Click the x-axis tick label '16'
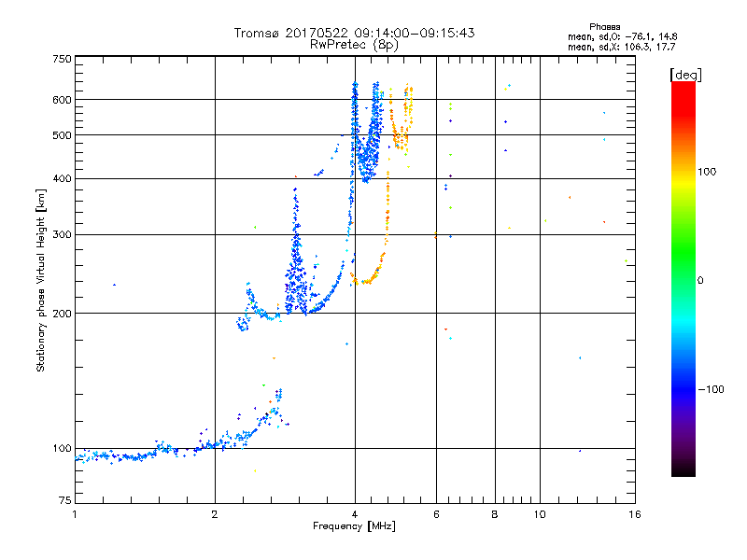This screenshot has width=747, height=560. [x=635, y=514]
